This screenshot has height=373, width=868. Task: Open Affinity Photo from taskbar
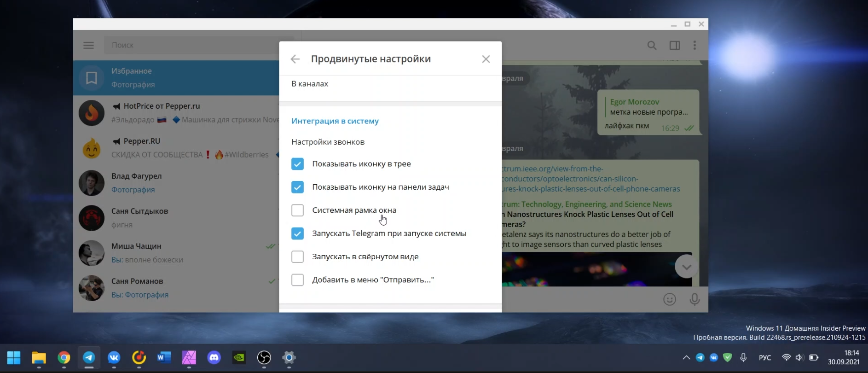point(189,357)
